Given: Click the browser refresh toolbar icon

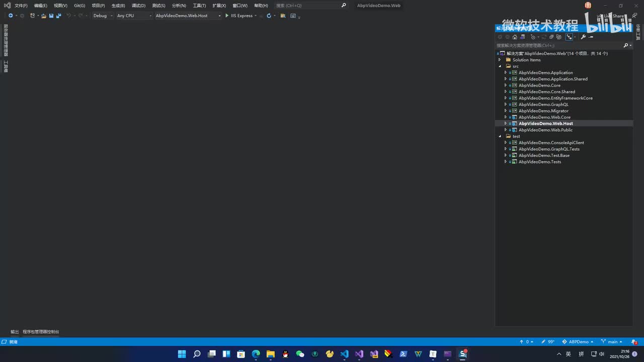Looking at the screenshot, I should 269,16.
